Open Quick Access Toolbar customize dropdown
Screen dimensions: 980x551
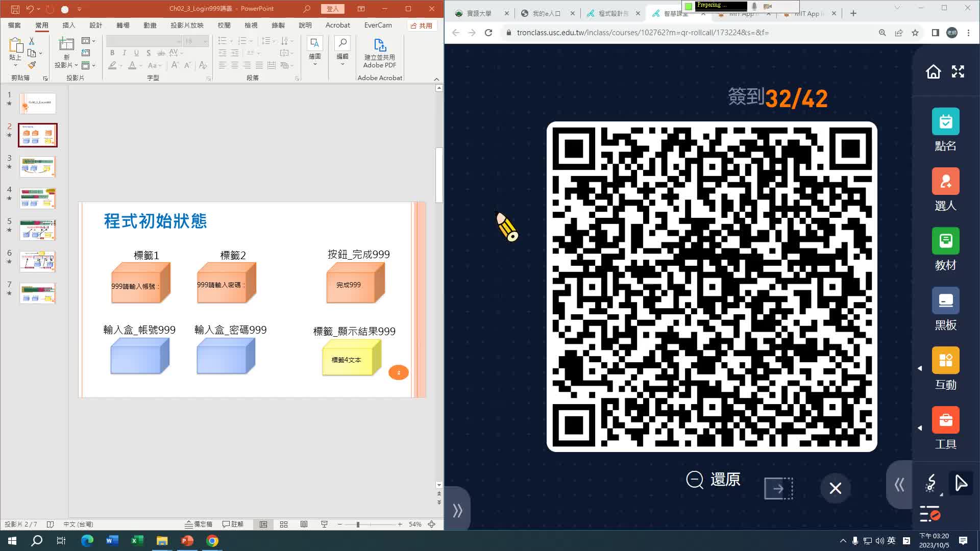coord(79,9)
